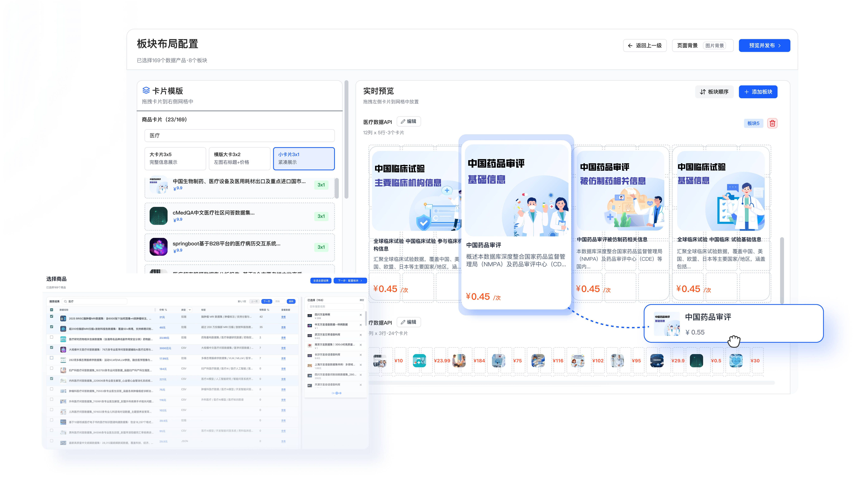This screenshot has height=487, width=868.
Task: Click 全选全部结果 in the 选择商品 panel
Action: coord(320,281)
